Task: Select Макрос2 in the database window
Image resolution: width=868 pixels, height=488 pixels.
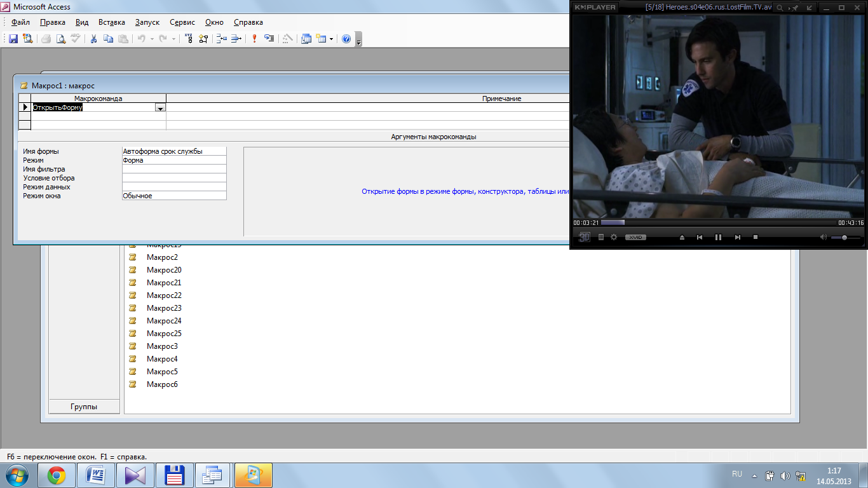Action: 162,257
